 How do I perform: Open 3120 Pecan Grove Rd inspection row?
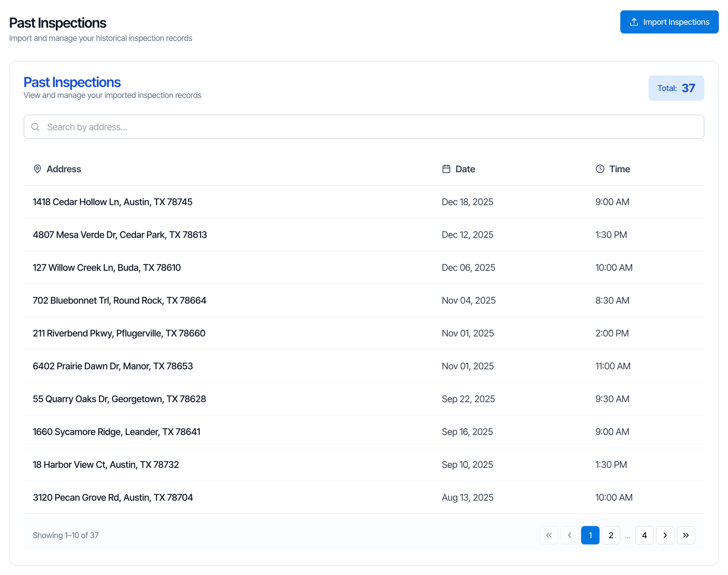(364, 497)
